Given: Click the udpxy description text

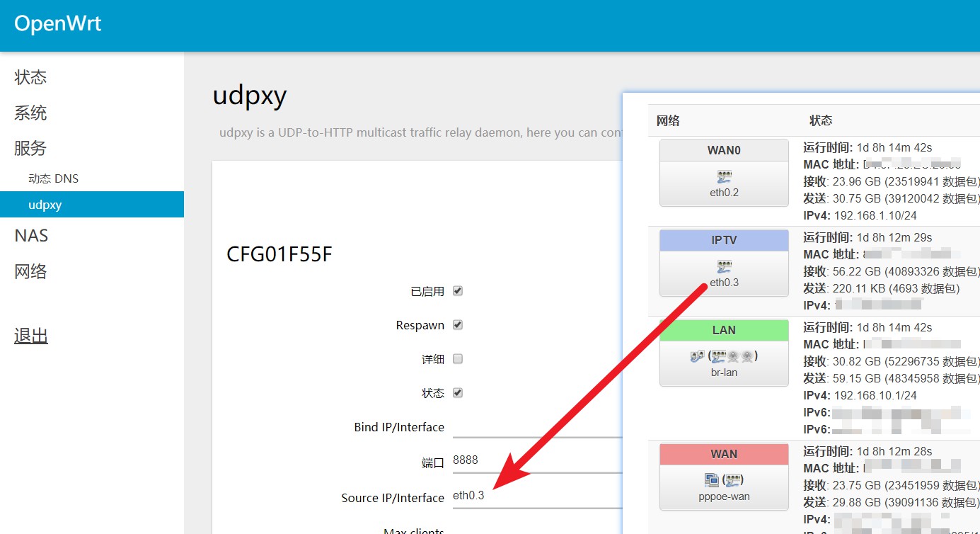Looking at the screenshot, I should (421, 132).
